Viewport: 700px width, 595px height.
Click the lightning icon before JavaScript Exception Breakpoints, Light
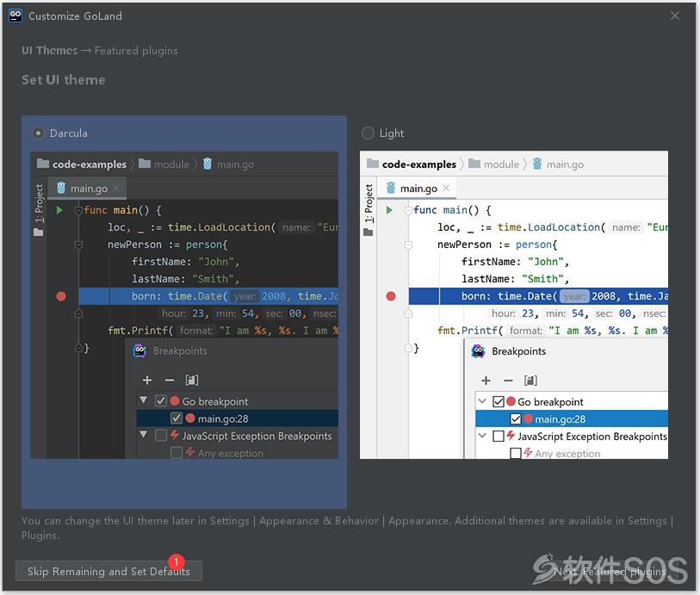click(x=511, y=435)
